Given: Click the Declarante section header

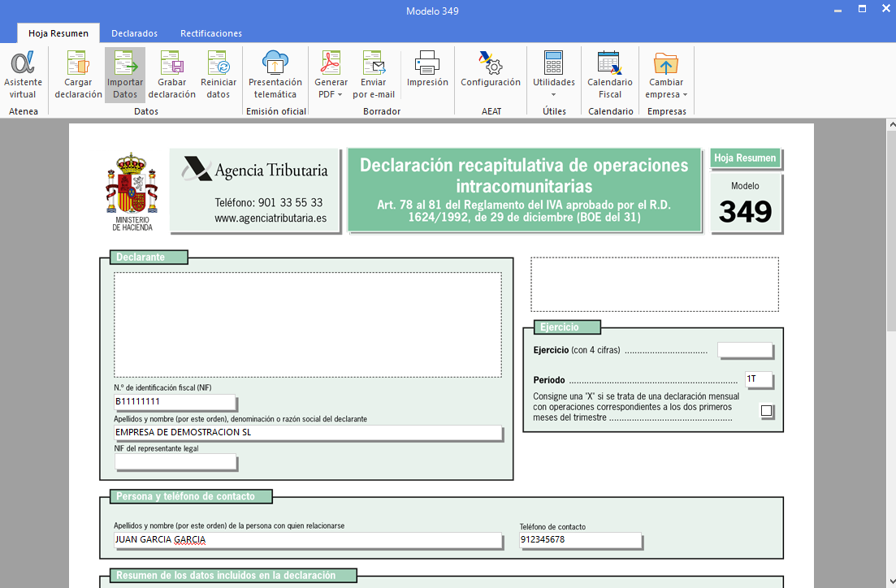Looking at the screenshot, I should coord(148,257).
